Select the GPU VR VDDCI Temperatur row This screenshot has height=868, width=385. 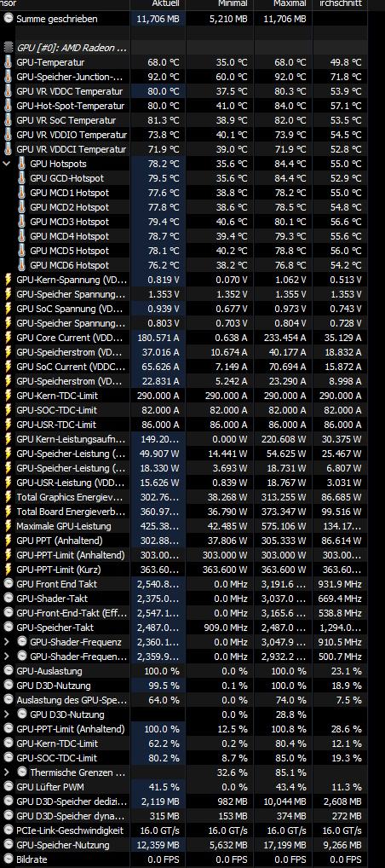tap(184, 149)
